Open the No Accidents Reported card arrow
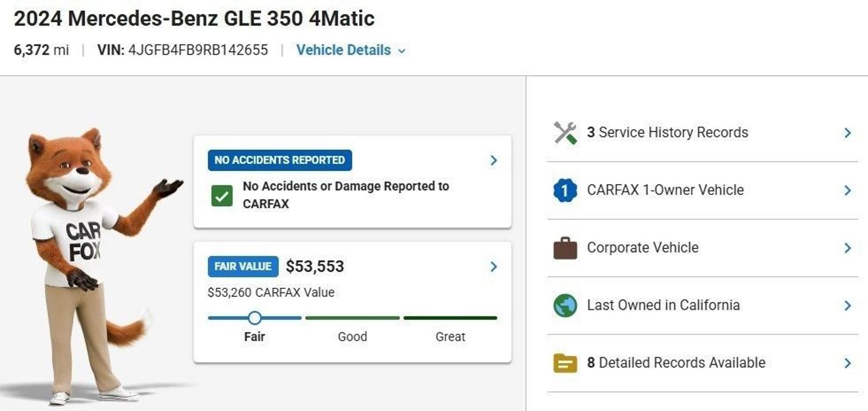The height and width of the screenshot is (411, 868). pos(493,160)
